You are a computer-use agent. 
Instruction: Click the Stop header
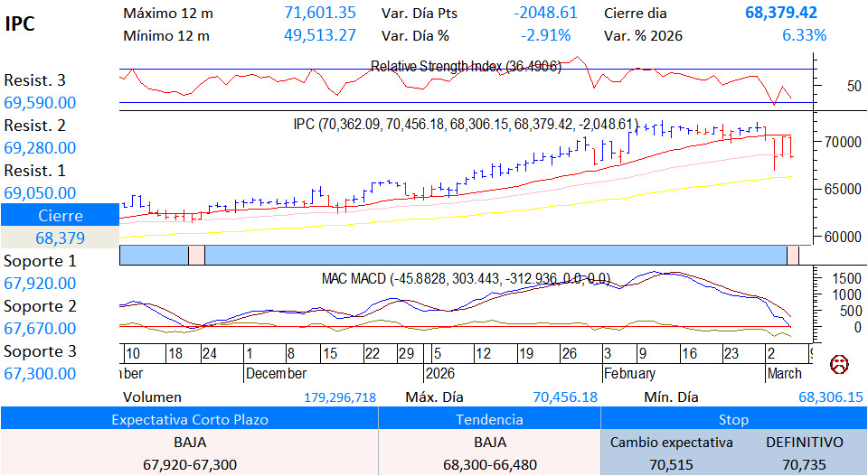click(x=733, y=419)
